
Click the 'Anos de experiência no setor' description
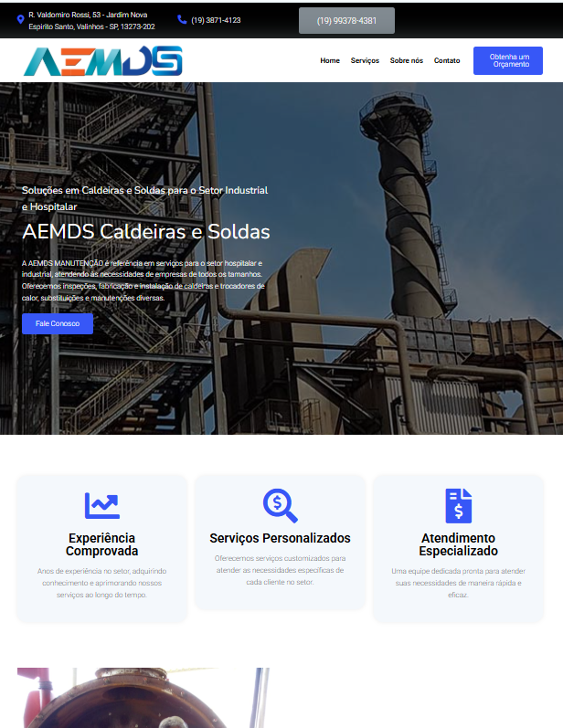pyautogui.click(x=101, y=583)
